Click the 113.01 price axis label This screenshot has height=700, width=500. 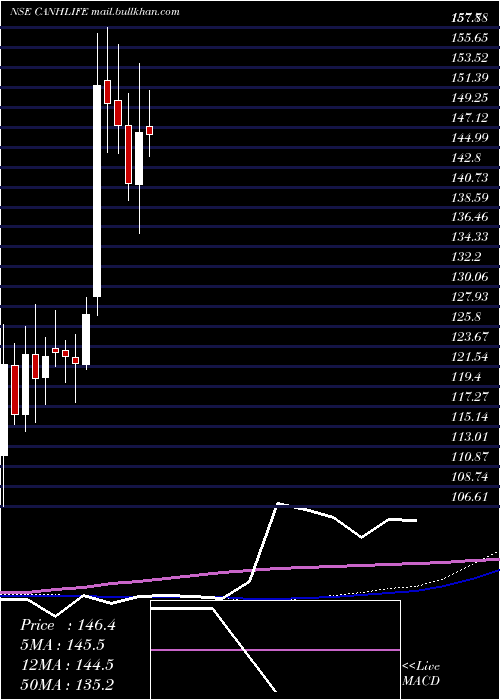469,436
